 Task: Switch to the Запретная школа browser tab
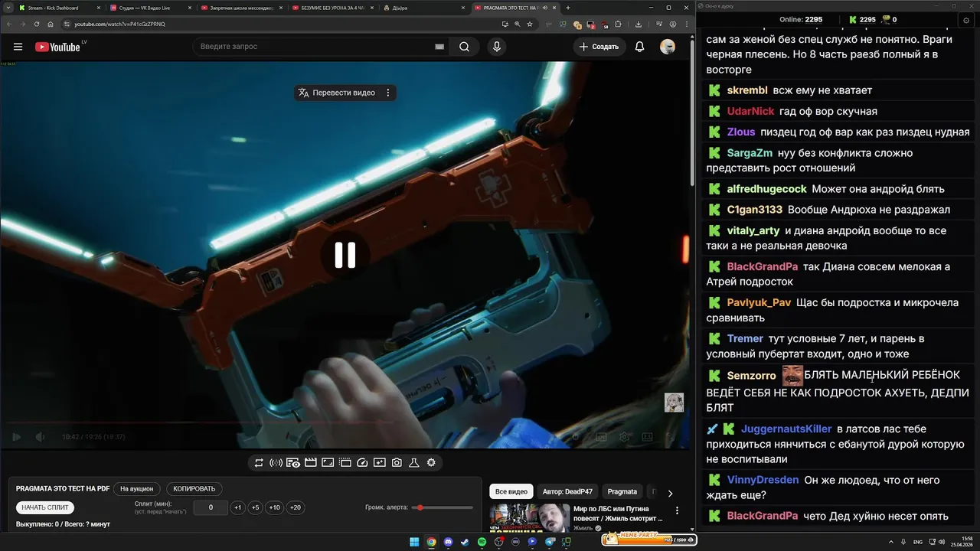click(240, 8)
